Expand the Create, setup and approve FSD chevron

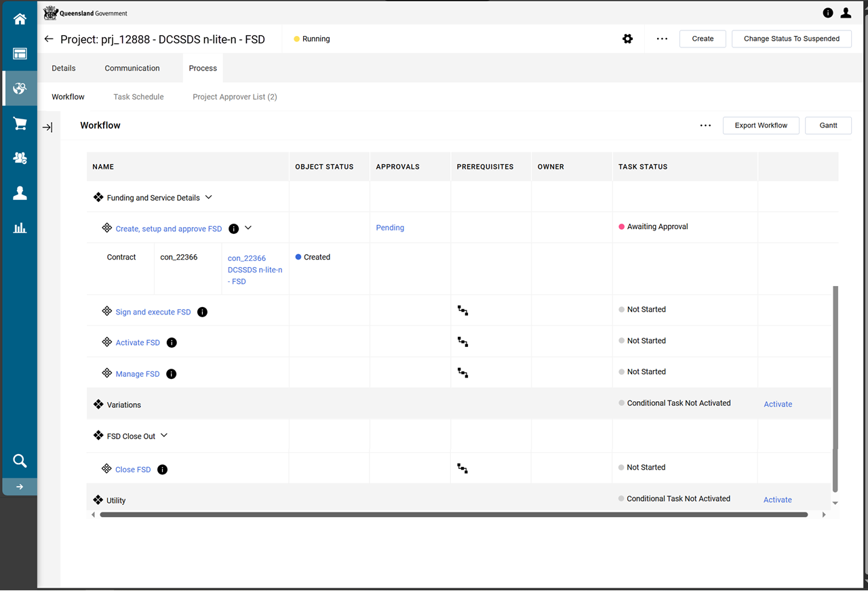[248, 228]
